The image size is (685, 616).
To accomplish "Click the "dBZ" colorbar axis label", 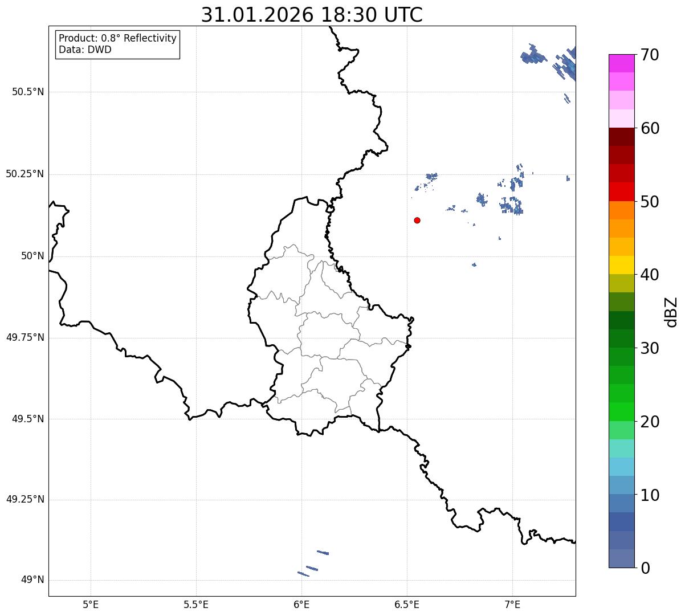I will coord(671,312).
